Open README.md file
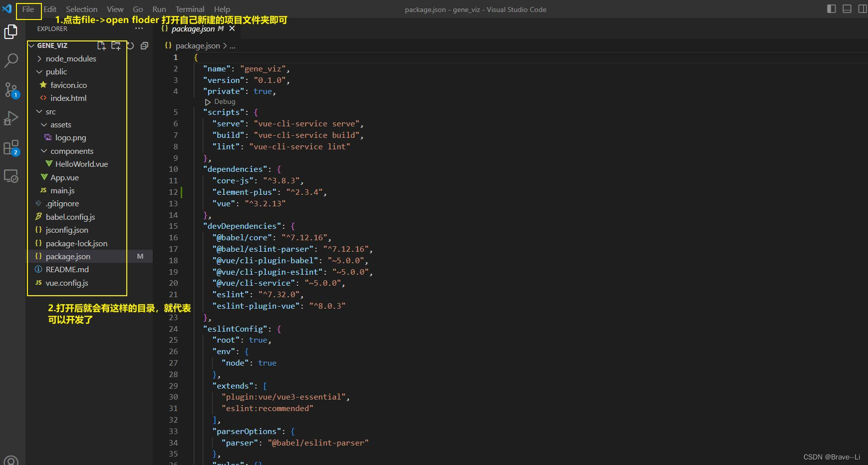The height and width of the screenshot is (465, 868). coord(67,270)
